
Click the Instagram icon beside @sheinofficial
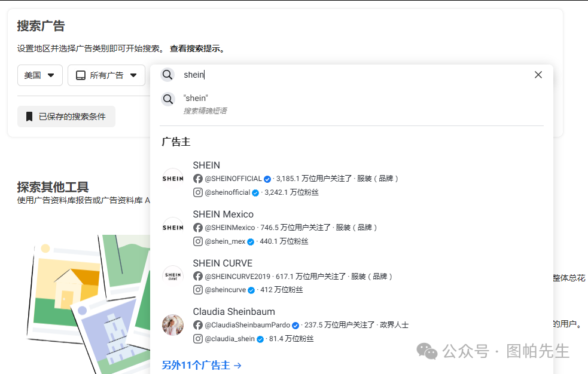pos(198,192)
